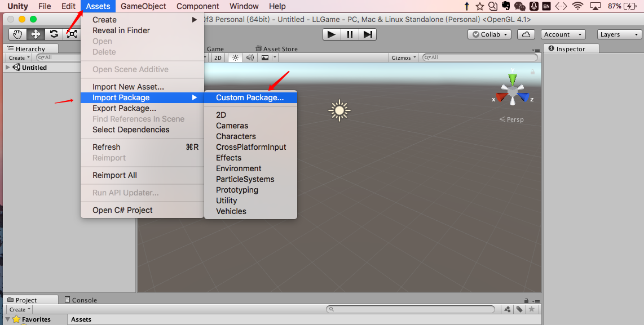Collapse the Favorites folder group
This screenshot has height=325, width=644.
(8, 319)
